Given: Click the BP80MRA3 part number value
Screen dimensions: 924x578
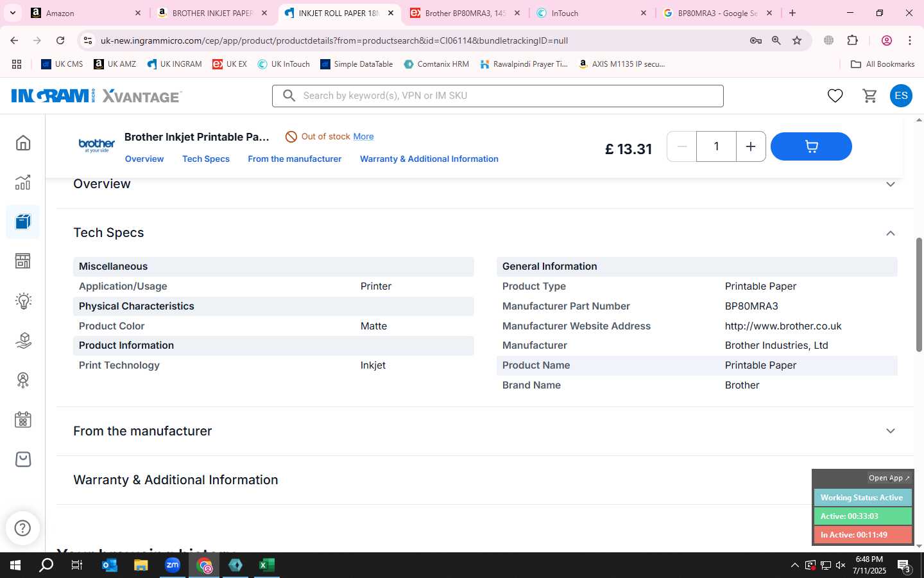Looking at the screenshot, I should [751, 306].
